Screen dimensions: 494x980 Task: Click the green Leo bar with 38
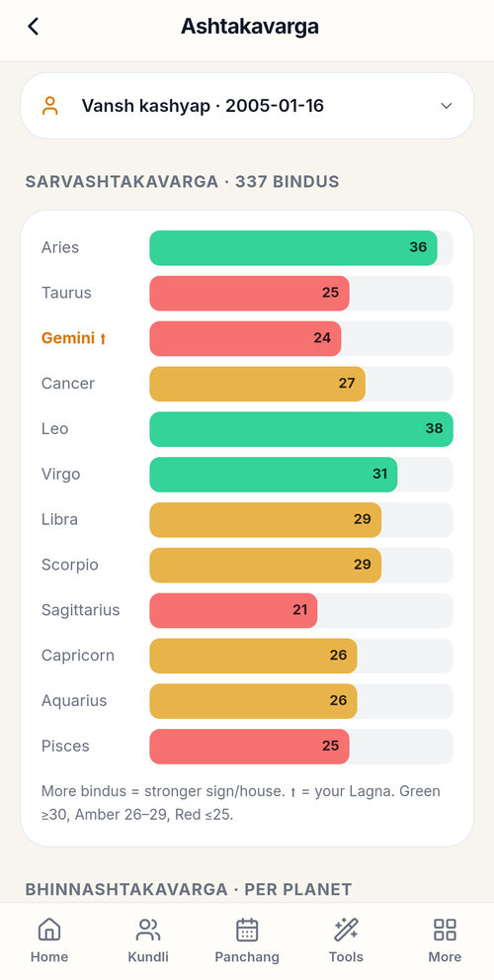301,429
